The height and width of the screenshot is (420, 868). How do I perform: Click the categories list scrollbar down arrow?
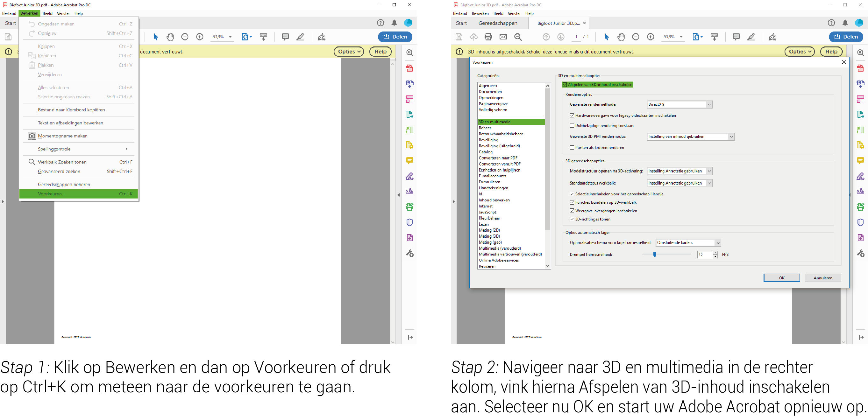pyautogui.click(x=548, y=266)
